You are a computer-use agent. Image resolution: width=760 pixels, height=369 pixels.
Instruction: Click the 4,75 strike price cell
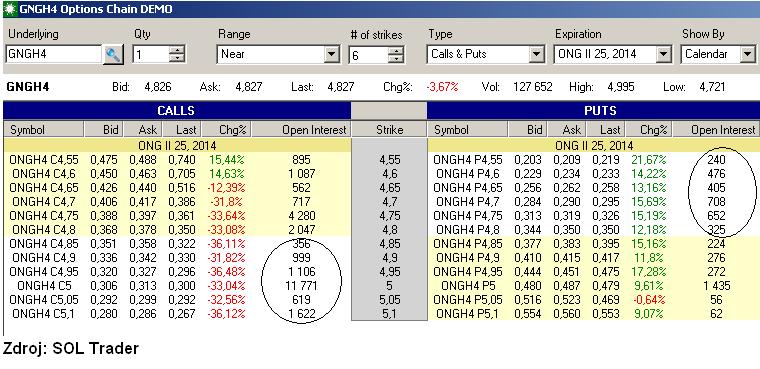tap(389, 216)
